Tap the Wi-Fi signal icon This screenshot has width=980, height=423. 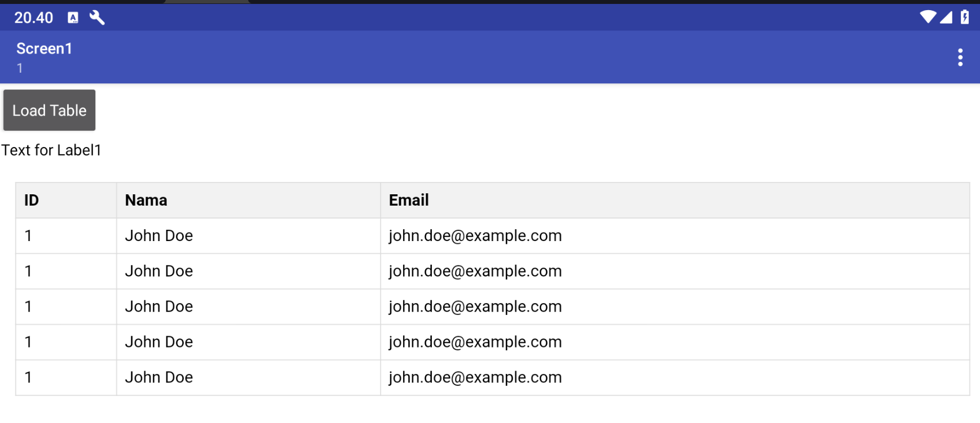pyautogui.click(x=927, y=17)
